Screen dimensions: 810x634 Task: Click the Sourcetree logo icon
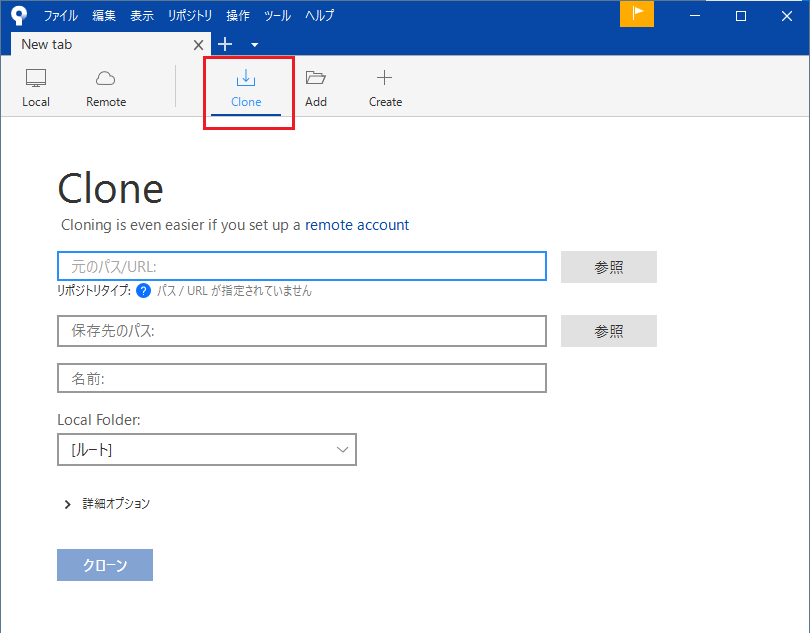(19, 16)
